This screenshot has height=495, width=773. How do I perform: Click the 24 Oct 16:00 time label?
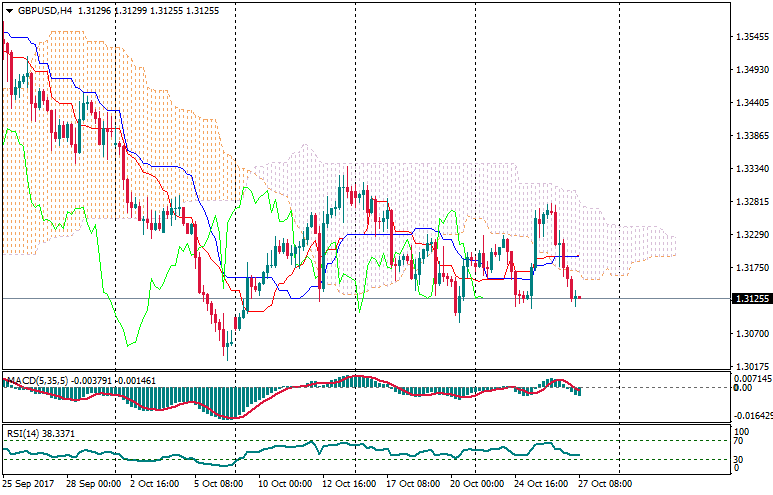pyautogui.click(x=543, y=483)
